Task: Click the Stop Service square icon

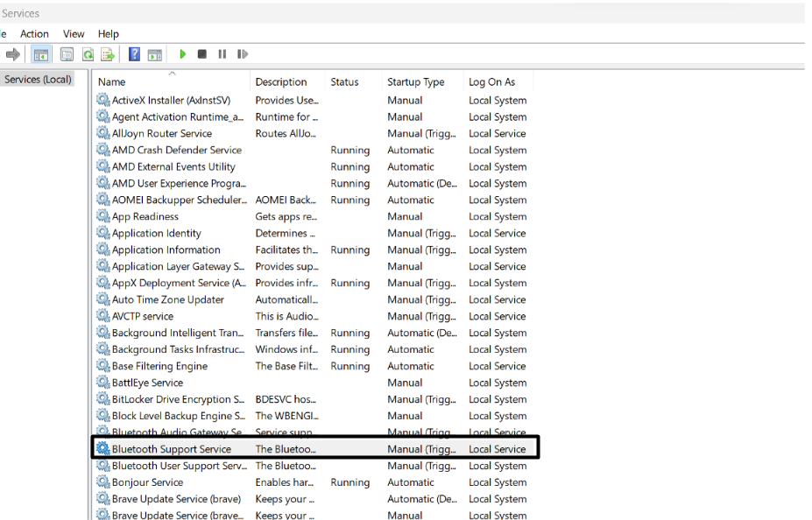Action: [202, 54]
